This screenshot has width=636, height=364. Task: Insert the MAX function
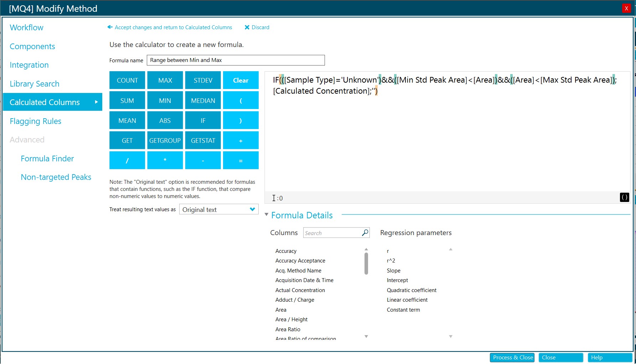coord(165,80)
